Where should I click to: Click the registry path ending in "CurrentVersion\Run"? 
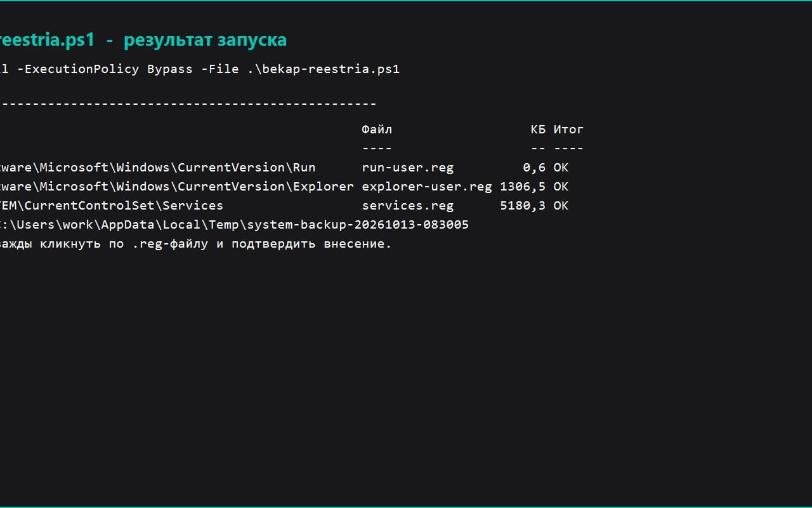pyautogui.click(x=157, y=168)
